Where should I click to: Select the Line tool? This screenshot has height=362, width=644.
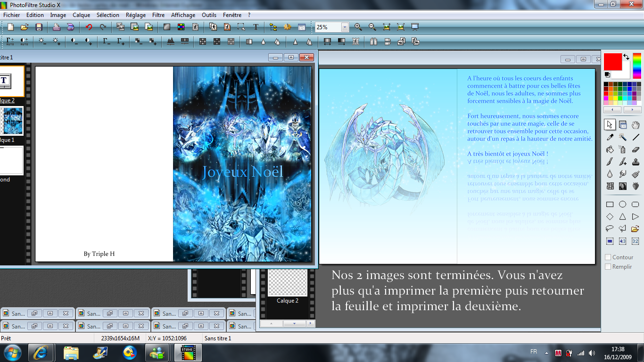click(636, 137)
